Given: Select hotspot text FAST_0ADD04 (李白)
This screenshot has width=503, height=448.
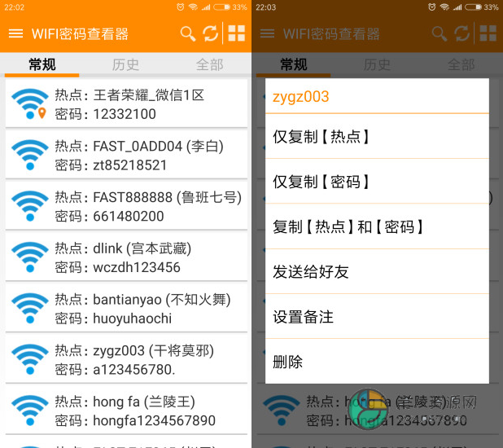Looking at the screenshot, I should tap(158, 147).
